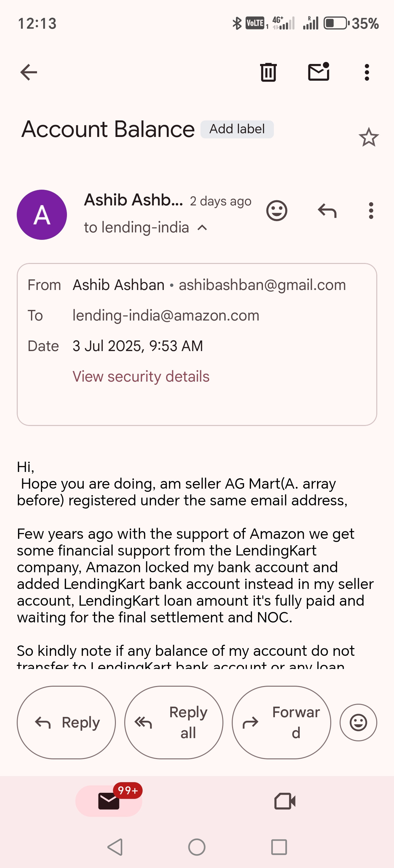
Task: Tap the Reply button at bottom
Action: [x=66, y=722]
